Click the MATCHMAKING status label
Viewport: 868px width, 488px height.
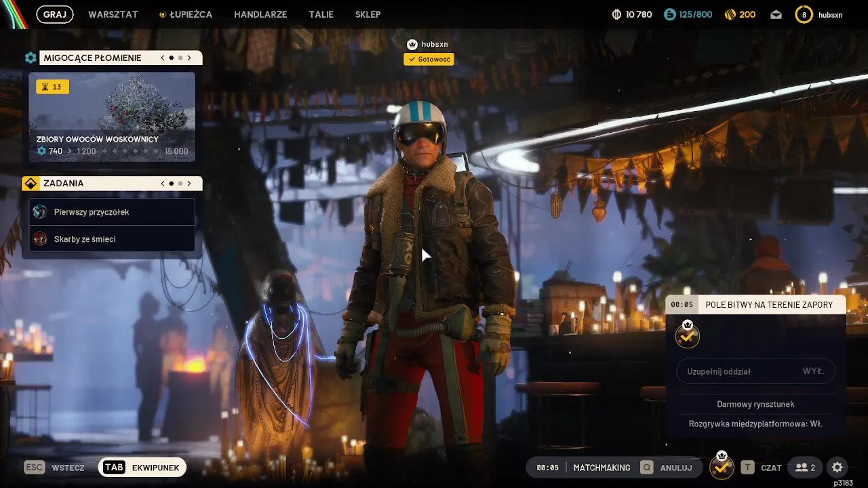[602, 468]
